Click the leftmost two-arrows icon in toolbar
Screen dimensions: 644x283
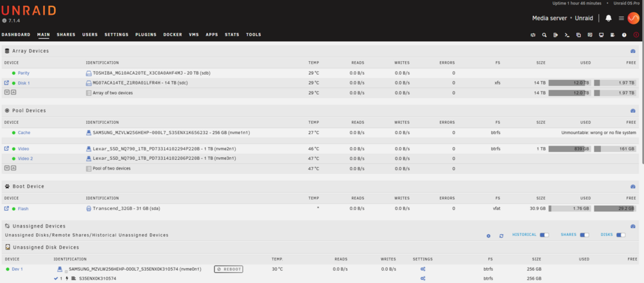533,35
